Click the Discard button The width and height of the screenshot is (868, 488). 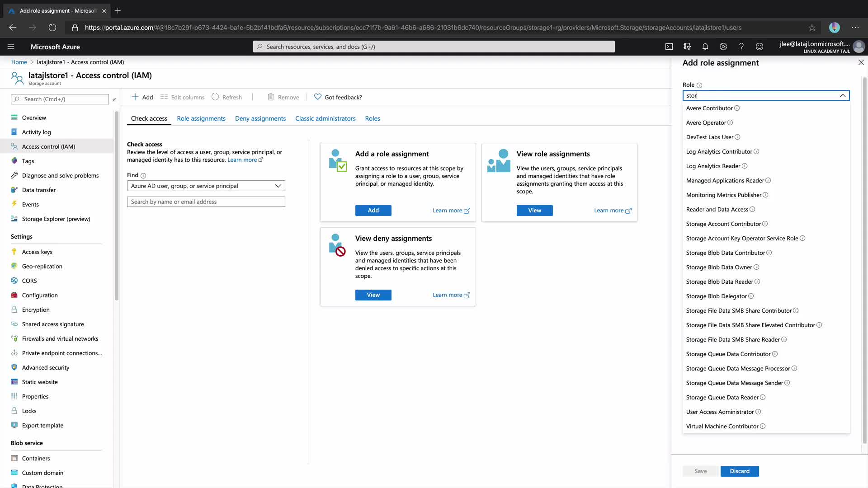pyautogui.click(x=740, y=471)
